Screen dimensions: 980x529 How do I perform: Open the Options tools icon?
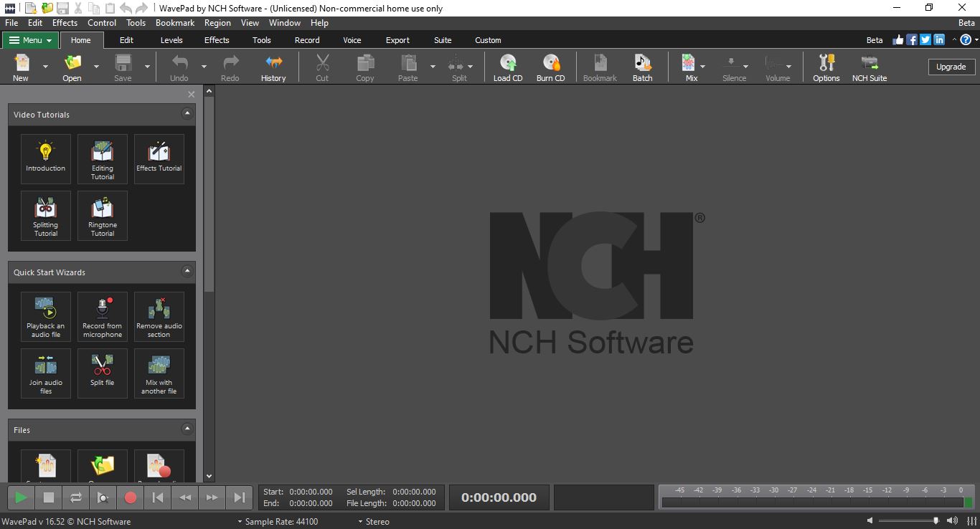coord(826,67)
